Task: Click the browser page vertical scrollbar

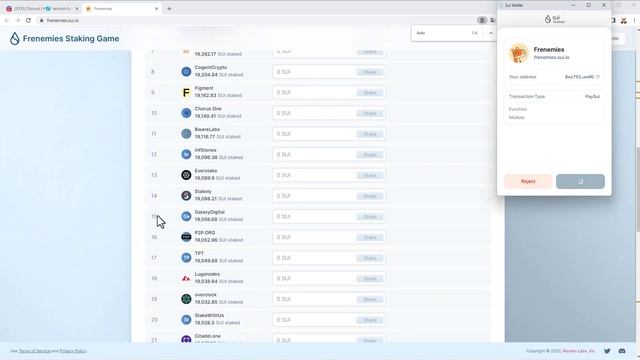Action: (638, 188)
